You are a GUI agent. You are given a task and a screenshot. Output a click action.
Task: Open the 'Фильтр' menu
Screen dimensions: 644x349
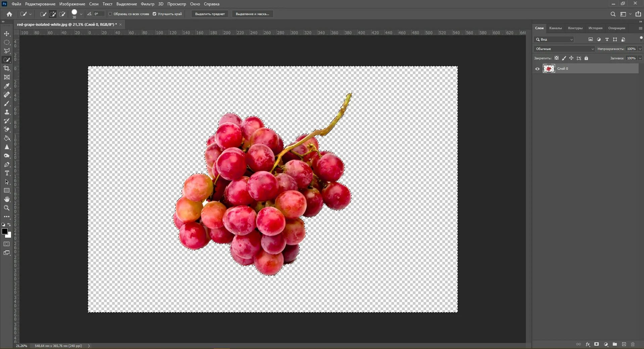coord(147,4)
